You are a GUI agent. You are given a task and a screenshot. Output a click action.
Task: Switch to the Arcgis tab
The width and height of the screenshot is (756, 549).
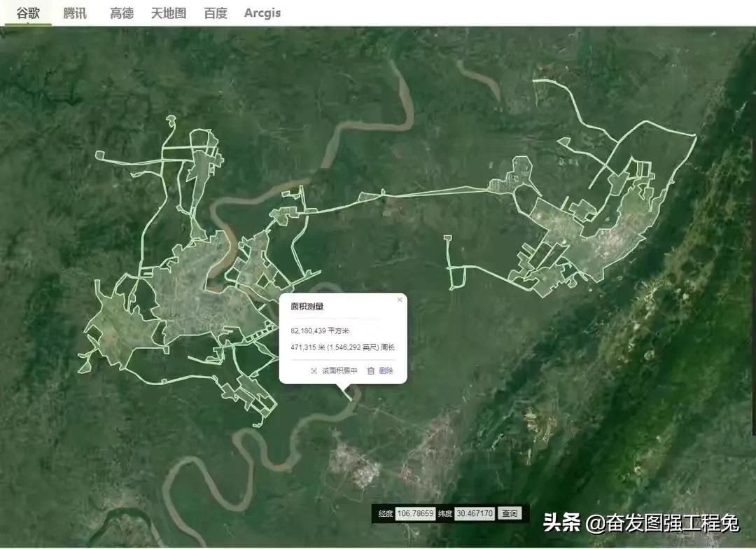click(262, 13)
